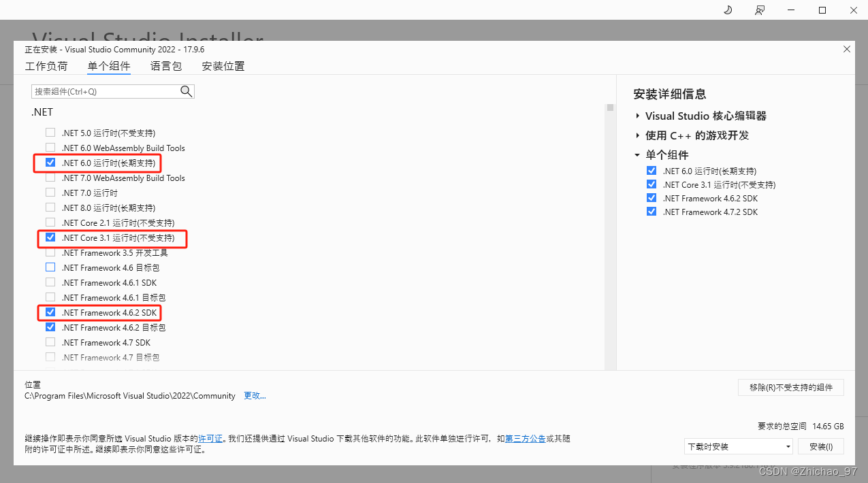Check .NET 7.0 WebAssembly Build Tools checkbox

(50, 178)
